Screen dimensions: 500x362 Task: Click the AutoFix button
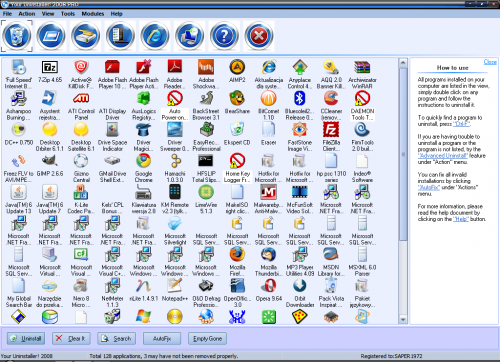[x=162, y=338]
